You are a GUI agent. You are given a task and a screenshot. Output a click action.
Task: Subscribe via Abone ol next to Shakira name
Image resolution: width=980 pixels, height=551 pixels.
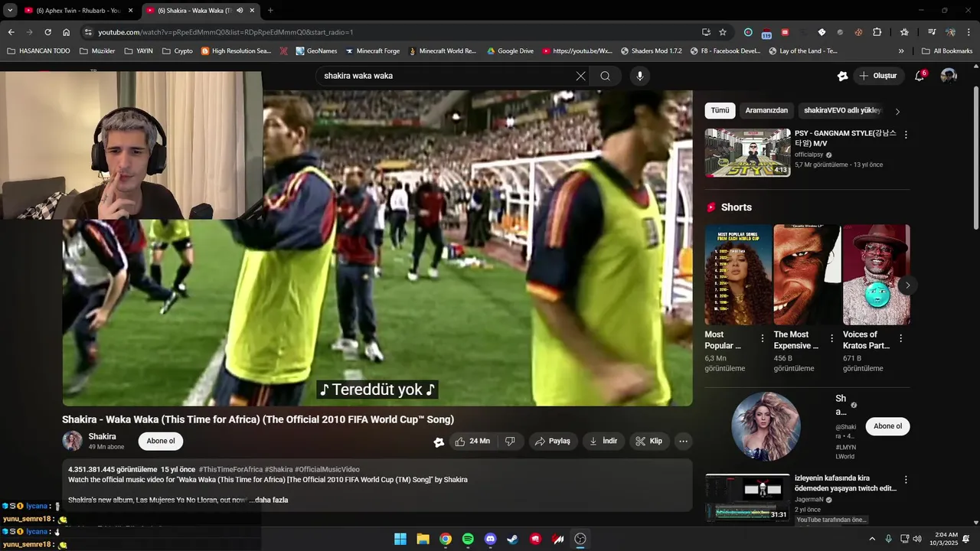161,441
